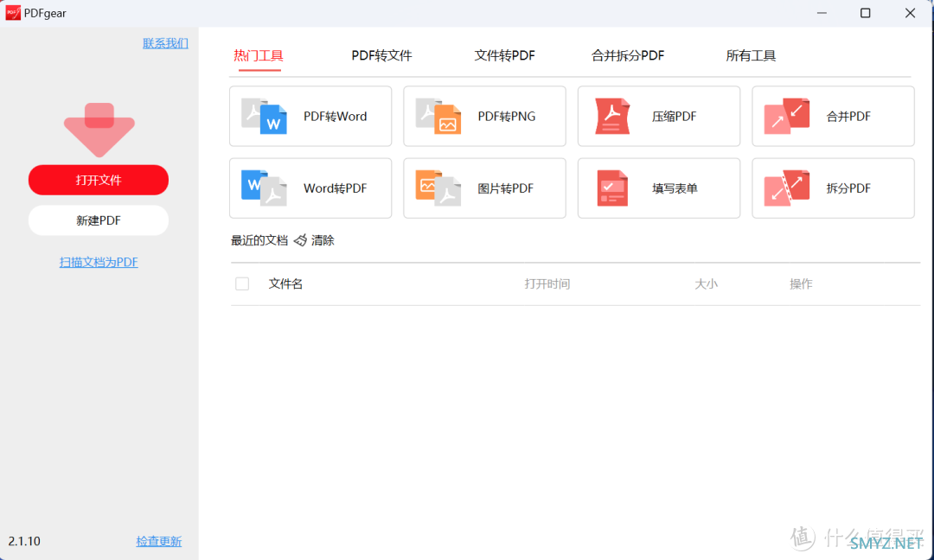The width and height of the screenshot is (934, 560).
Task: Click the version number 2.1.10
Action: pyautogui.click(x=24, y=542)
